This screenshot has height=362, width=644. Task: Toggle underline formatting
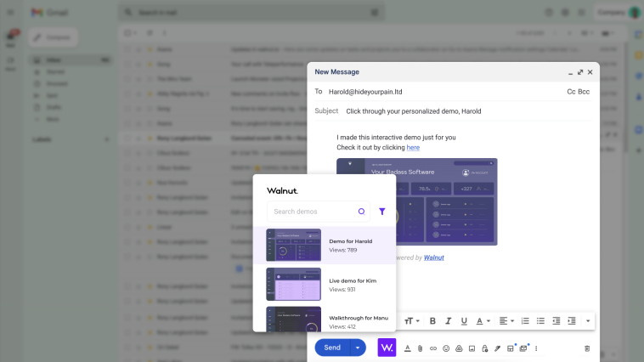[x=463, y=320]
